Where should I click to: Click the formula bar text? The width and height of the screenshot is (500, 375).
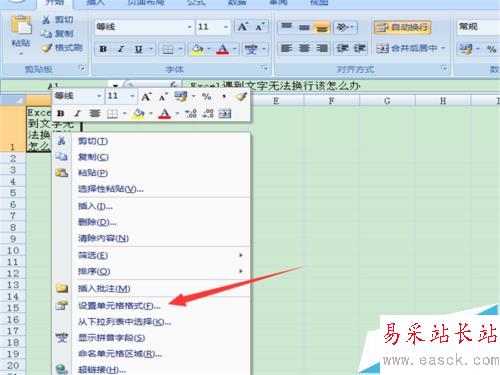275,86
